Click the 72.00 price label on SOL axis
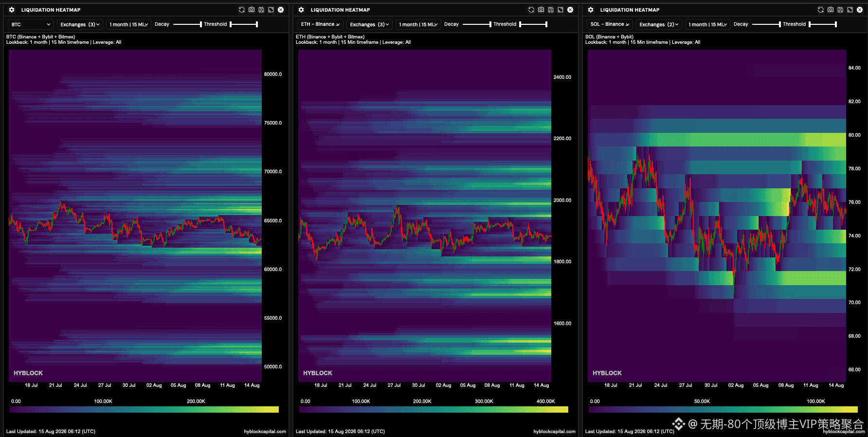The width and height of the screenshot is (868, 437). pos(854,270)
